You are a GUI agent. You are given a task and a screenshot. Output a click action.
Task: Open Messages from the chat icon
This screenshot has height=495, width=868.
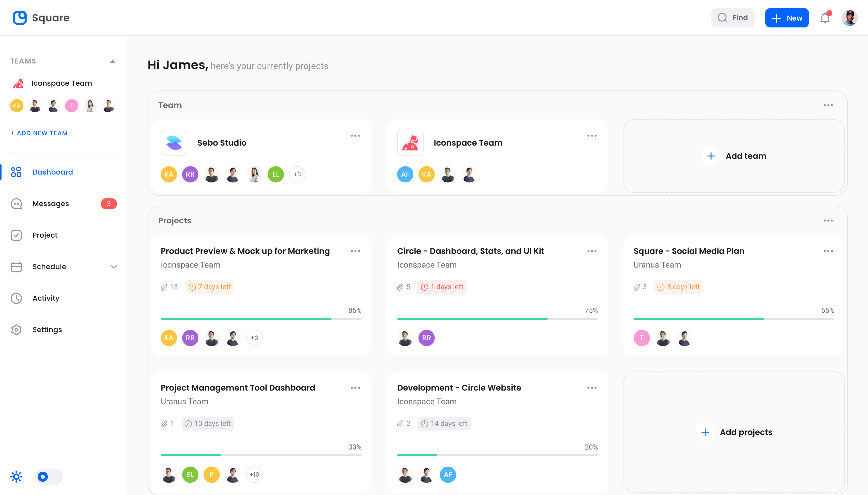point(16,204)
